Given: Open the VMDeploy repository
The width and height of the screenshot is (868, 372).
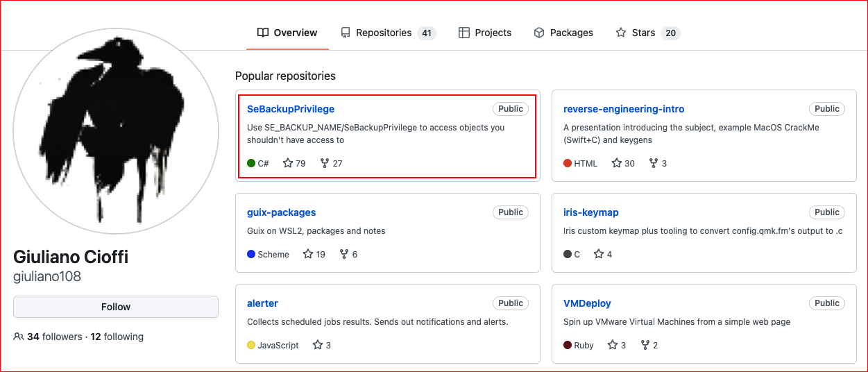Looking at the screenshot, I should pyautogui.click(x=587, y=303).
